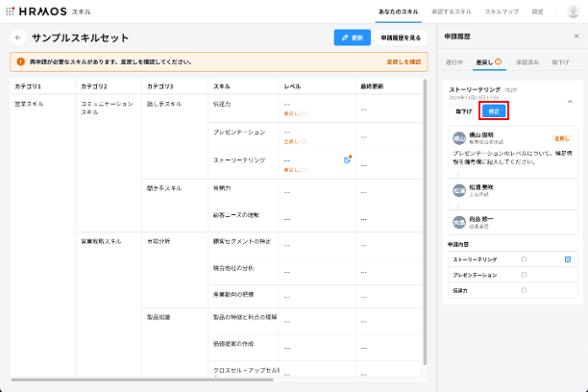Select the circle next to 伝達力 in 申請内容
The width and height of the screenshot is (588, 392).
(524, 289)
